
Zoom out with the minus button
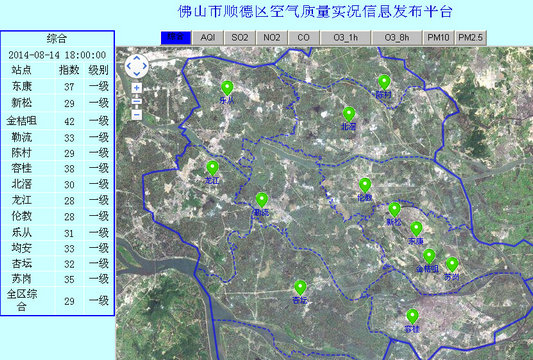pyautogui.click(x=137, y=115)
